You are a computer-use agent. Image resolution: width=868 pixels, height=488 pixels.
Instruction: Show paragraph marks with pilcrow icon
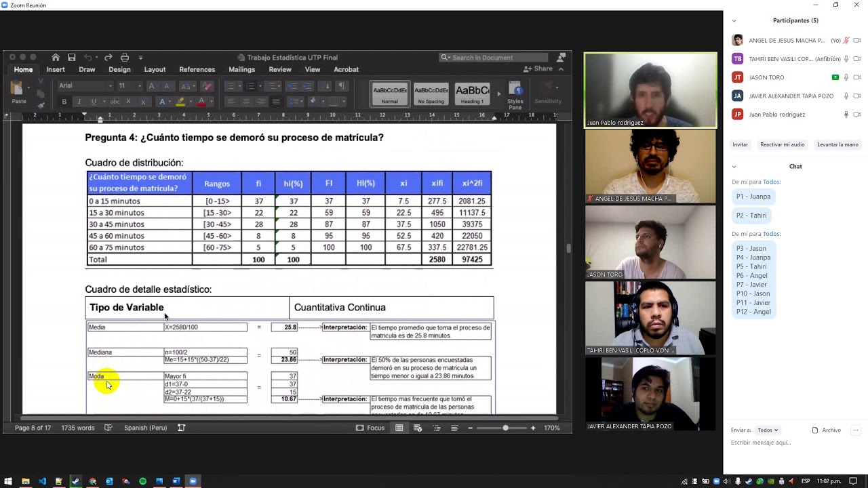(x=341, y=86)
